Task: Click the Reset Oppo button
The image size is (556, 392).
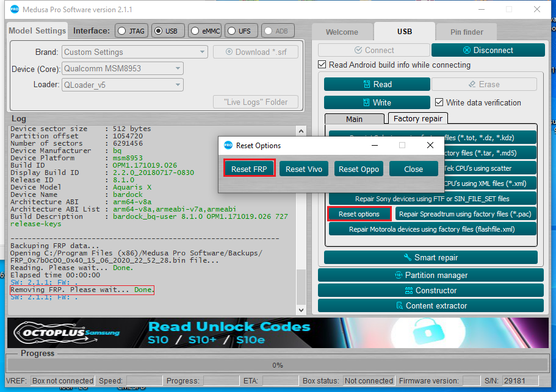Action: [359, 169]
